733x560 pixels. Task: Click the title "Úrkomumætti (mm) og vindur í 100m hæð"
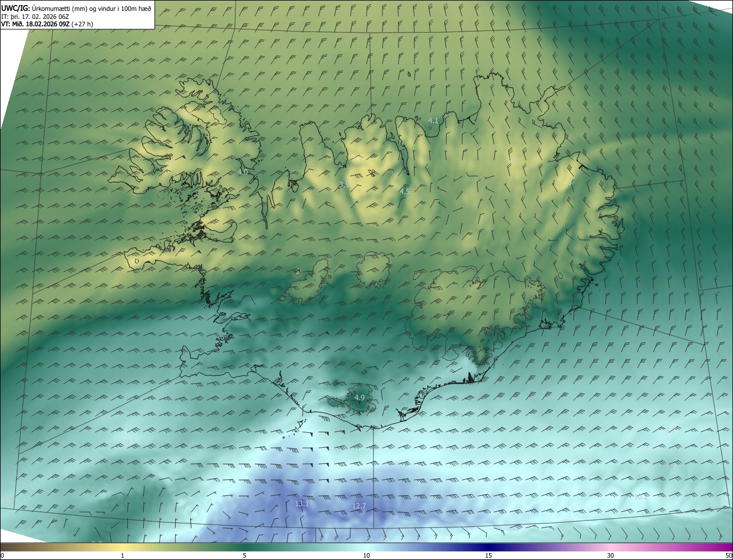coord(91,8)
